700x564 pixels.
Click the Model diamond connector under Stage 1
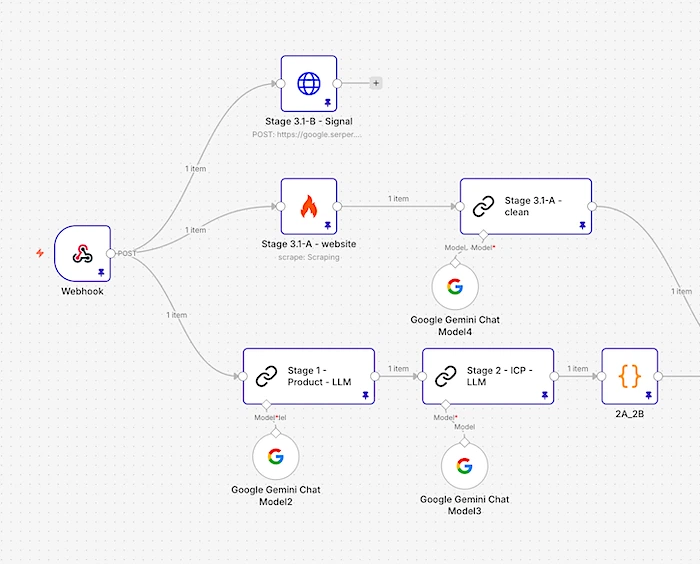pyautogui.click(x=276, y=407)
